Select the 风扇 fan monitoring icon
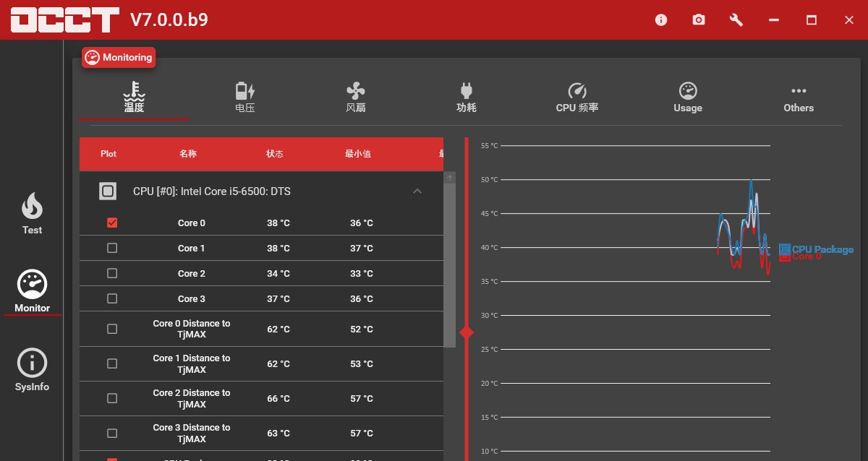Viewport: 868px width, 461px height. [x=356, y=96]
